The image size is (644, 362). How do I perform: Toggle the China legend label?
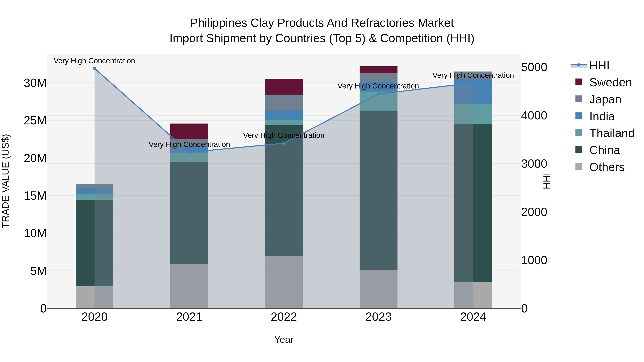coord(604,150)
